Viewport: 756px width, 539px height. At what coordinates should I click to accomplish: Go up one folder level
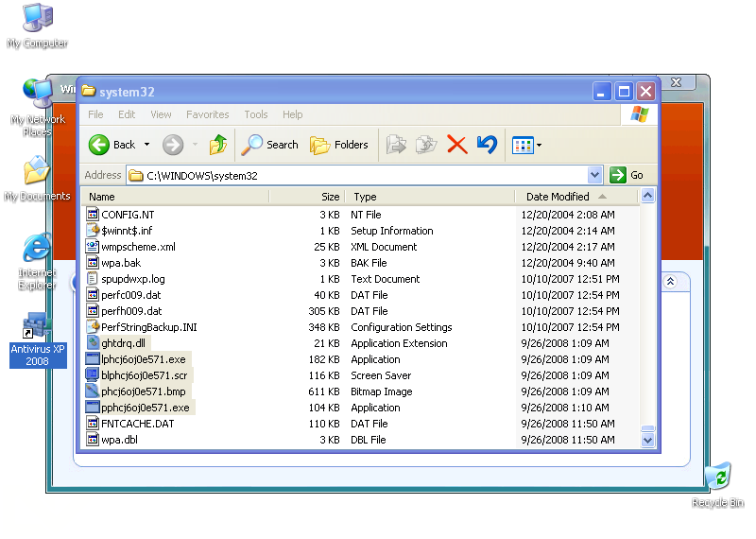point(218,145)
